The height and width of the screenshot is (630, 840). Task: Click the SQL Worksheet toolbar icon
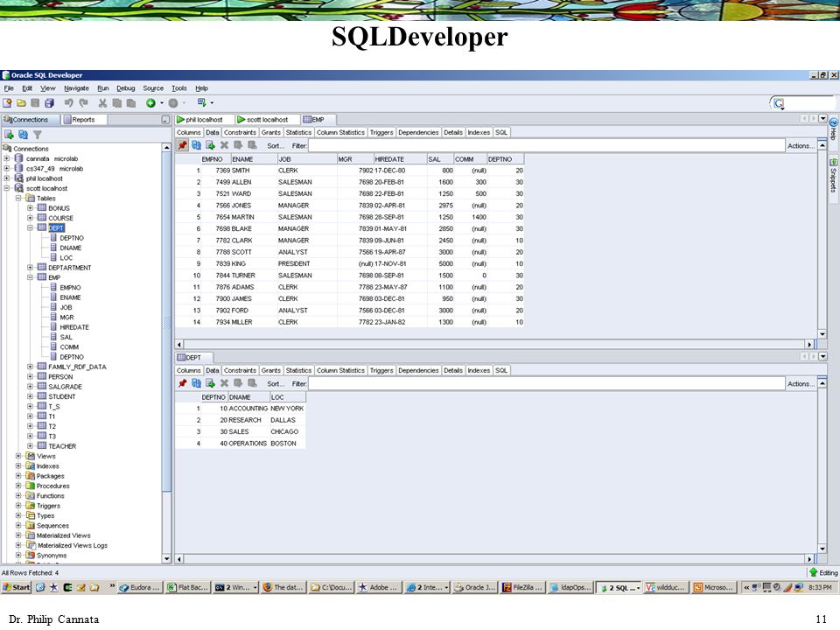click(202, 102)
